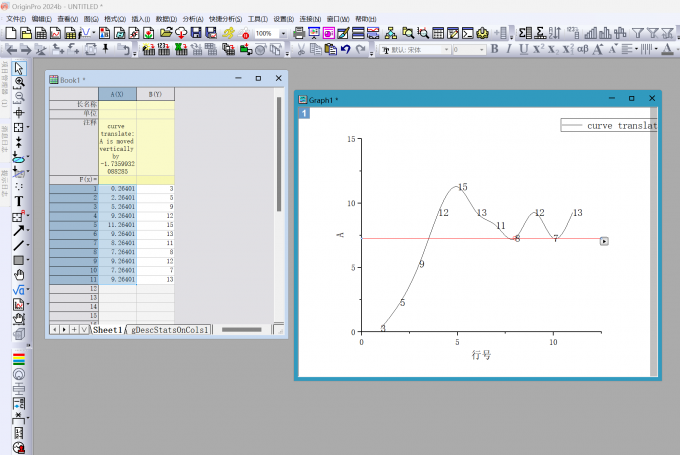The width and height of the screenshot is (680, 455).
Task: Select the Arrow drawing tool
Action: coord(18,231)
